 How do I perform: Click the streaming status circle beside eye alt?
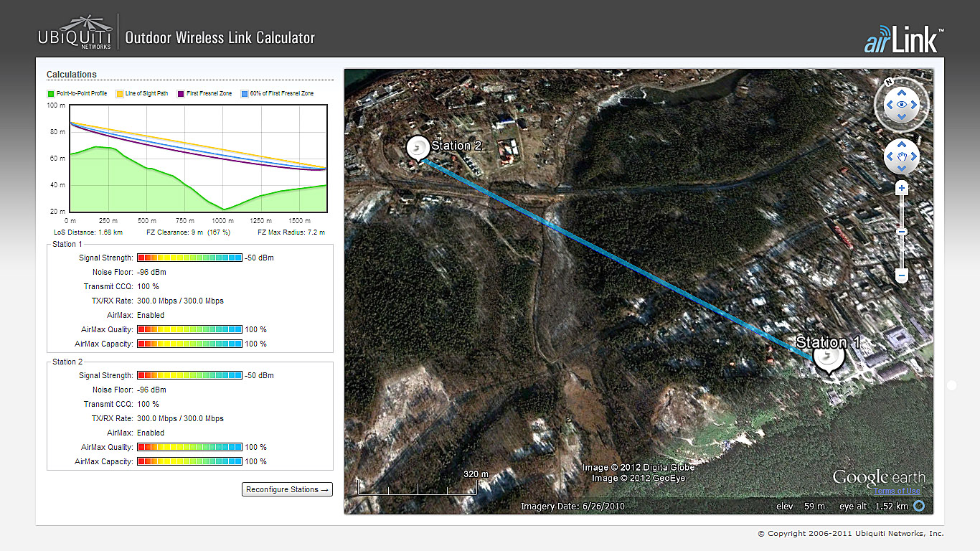click(919, 506)
